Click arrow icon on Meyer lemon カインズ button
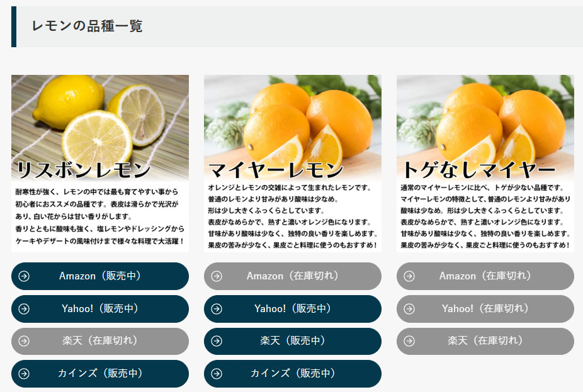This screenshot has width=583, height=392. pyautogui.click(x=217, y=374)
